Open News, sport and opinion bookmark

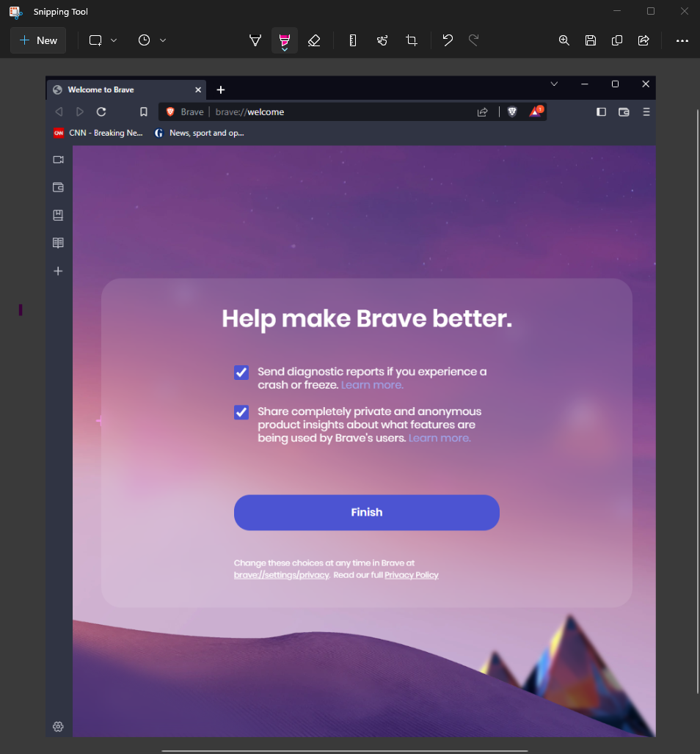click(x=199, y=133)
